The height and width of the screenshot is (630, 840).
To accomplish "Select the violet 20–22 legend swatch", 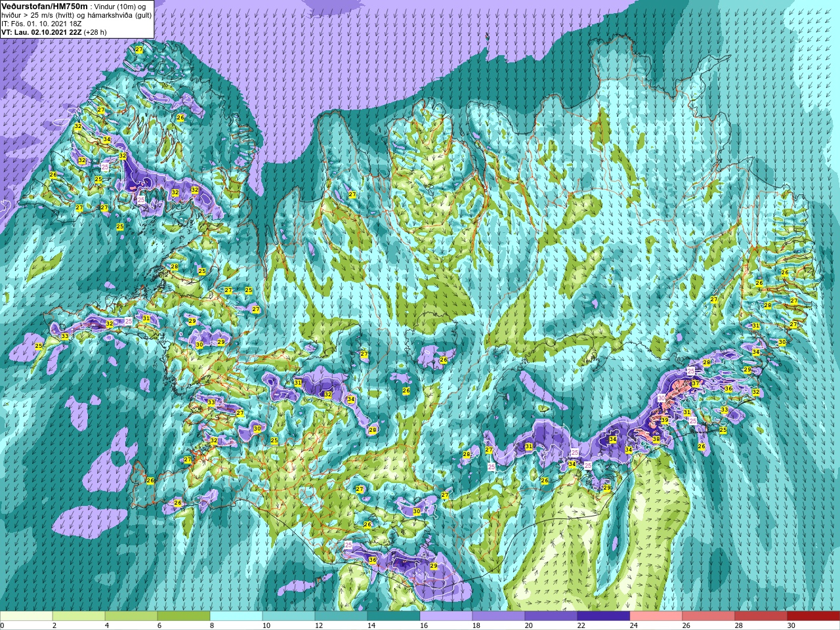I will tap(551, 616).
